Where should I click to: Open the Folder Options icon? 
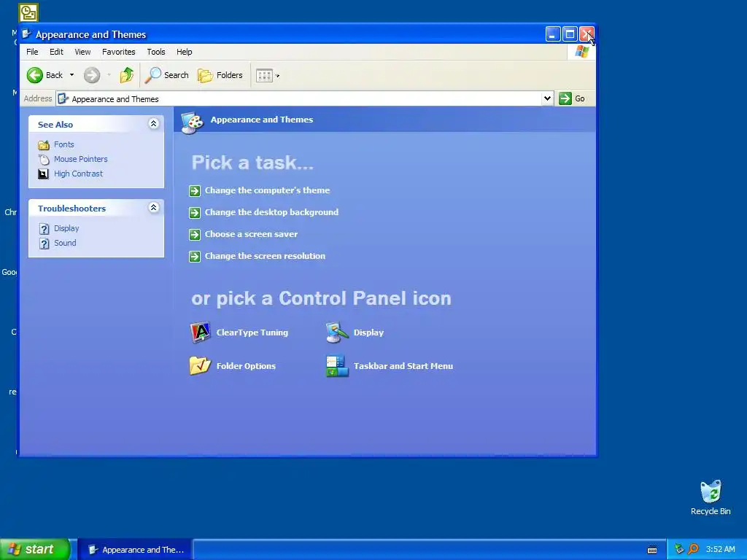point(200,366)
